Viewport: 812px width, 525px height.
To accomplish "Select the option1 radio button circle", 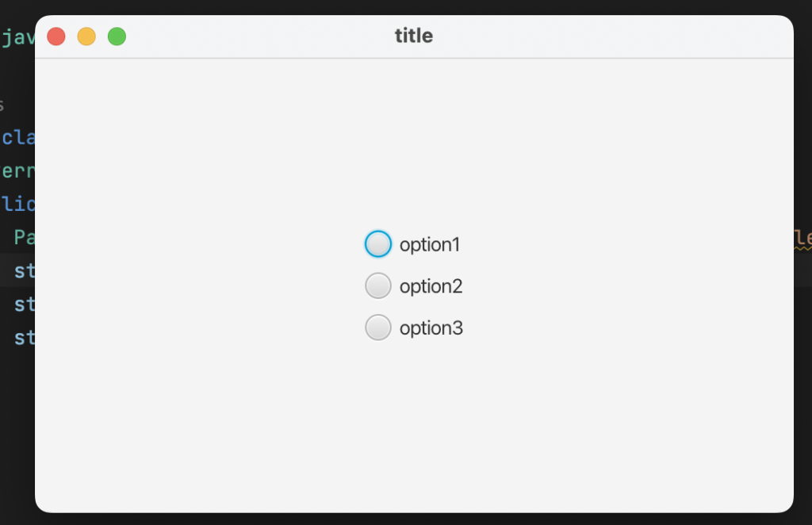I will click(378, 244).
